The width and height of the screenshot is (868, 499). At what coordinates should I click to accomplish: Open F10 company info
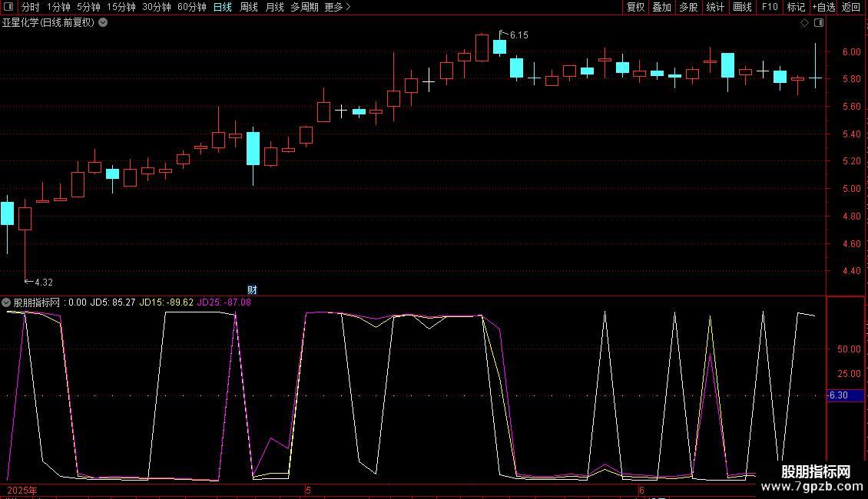pyautogui.click(x=770, y=7)
